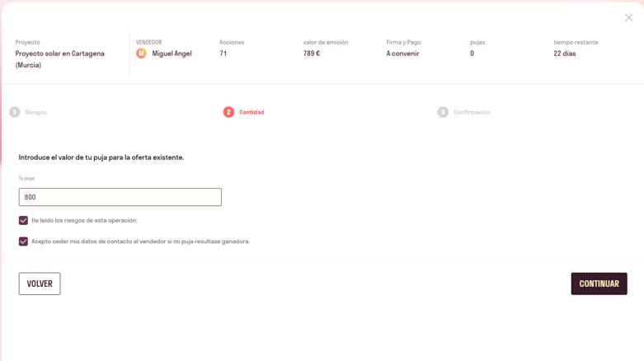Open step 3 Confirmación
644x361 pixels.
pos(464,112)
